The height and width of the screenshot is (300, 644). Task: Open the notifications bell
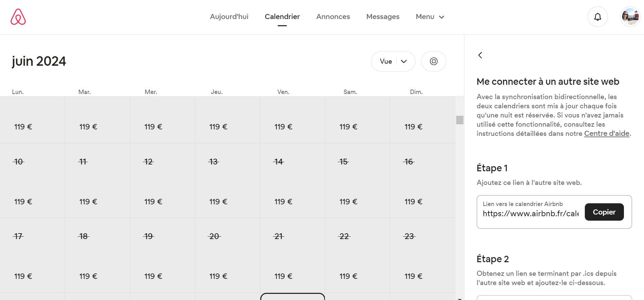(x=597, y=17)
